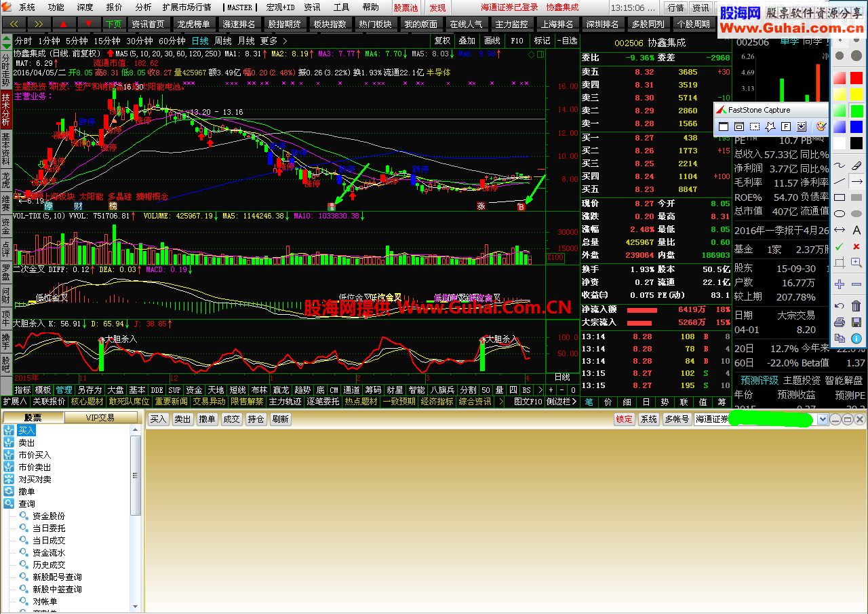The image size is (868, 614).
Task: Open the 功能 menu
Action: (56, 7)
